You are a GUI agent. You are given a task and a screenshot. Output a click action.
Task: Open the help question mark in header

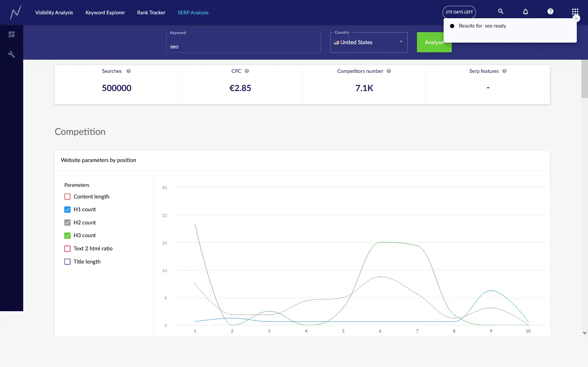tap(550, 12)
